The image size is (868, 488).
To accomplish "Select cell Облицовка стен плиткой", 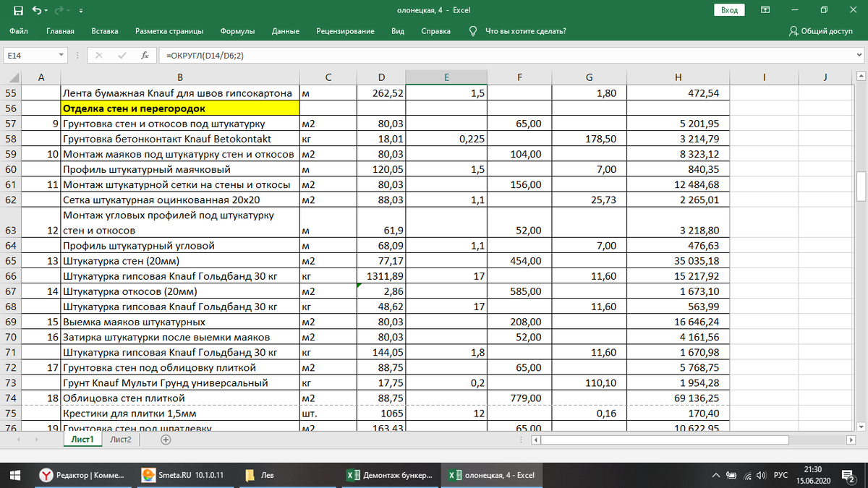I will pyautogui.click(x=180, y=398).
